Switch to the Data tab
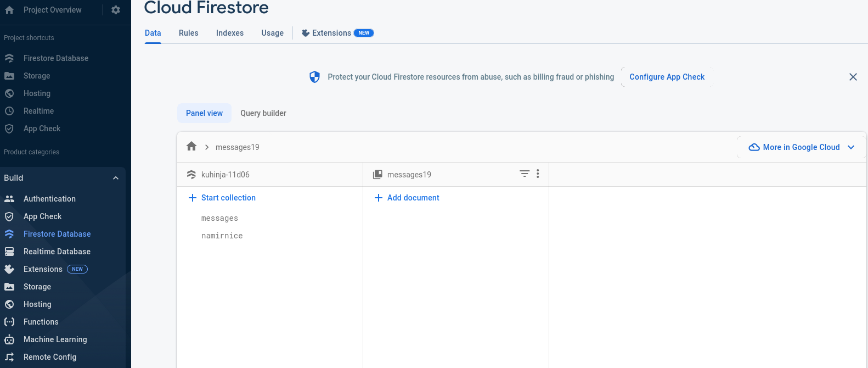The image size is (868, 368). coord(153,33)
